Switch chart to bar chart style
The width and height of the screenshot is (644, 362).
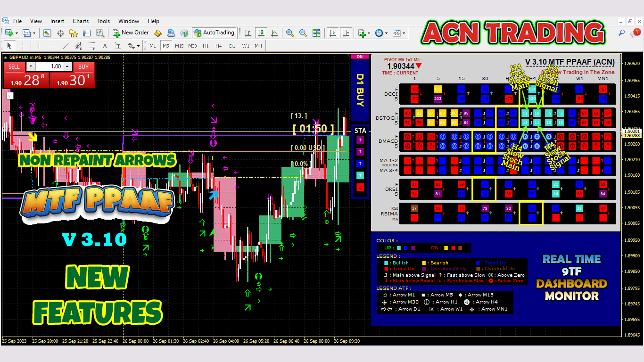pos(248,33)
